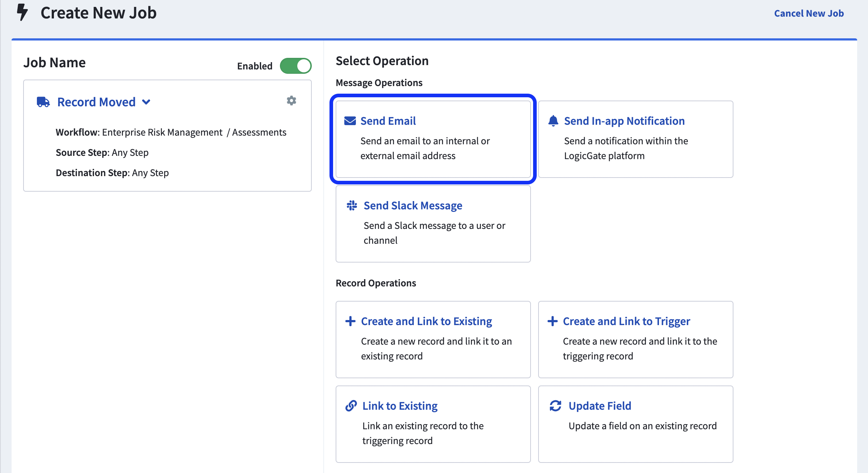
Task: Click the 'Create a new record and link it to the triggering record' text
Action: (640, 349)
